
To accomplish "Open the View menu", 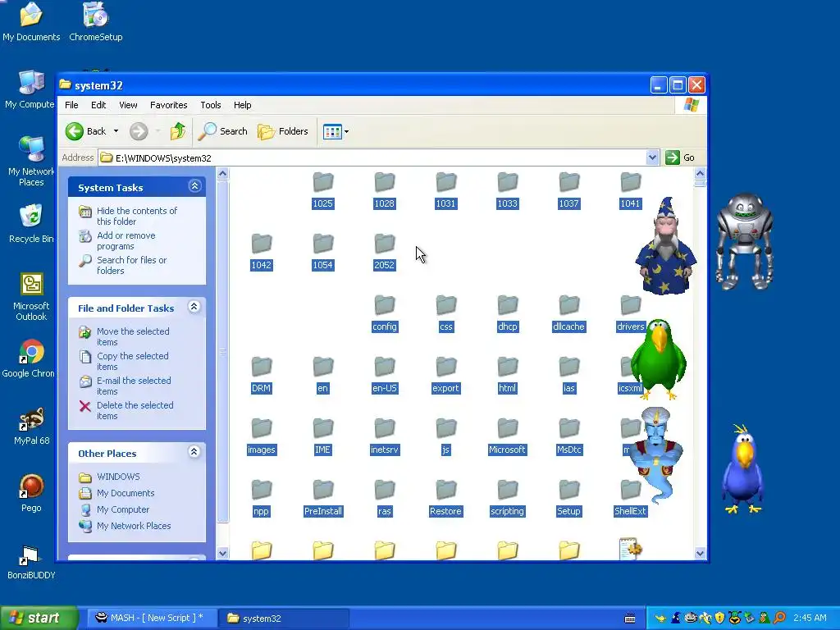I will point(128,105).
